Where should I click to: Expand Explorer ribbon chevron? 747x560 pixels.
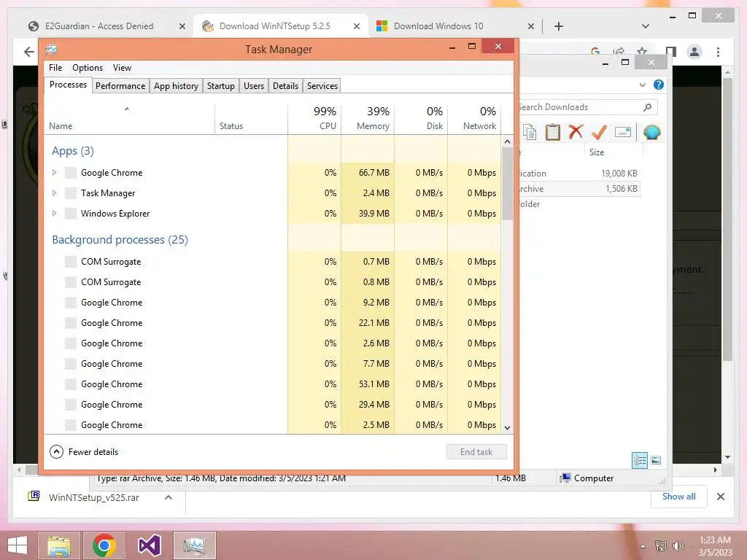tap(642, 85)
